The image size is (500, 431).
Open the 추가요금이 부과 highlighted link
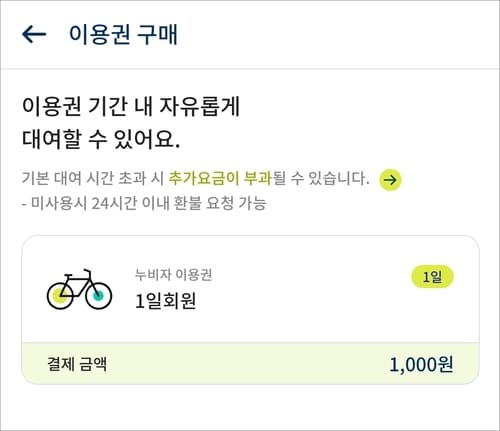(220, 178)
